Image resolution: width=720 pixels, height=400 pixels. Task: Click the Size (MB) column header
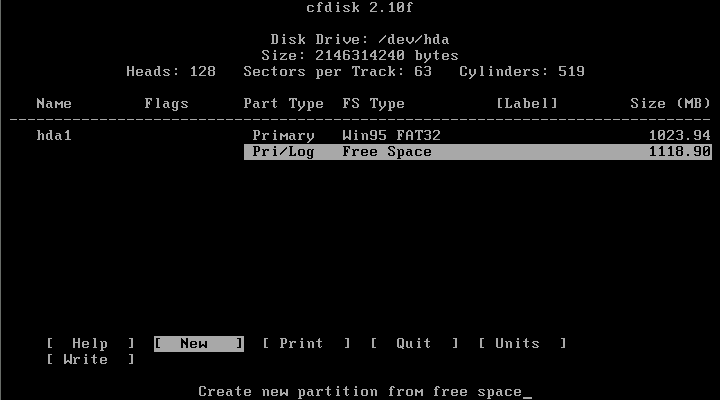point(670,103)
